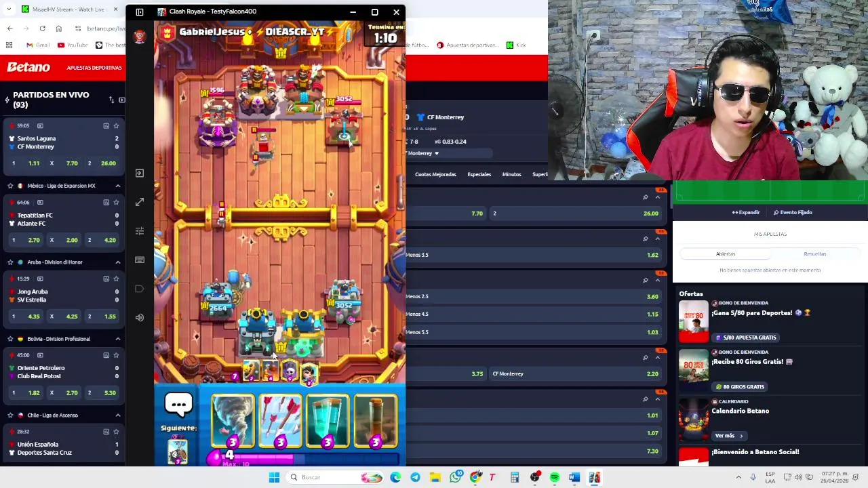Enter fullscreen via emulator diagonal arrows icon
The width and height of the screenshot is (868, 488).
[x=140, y=202]
